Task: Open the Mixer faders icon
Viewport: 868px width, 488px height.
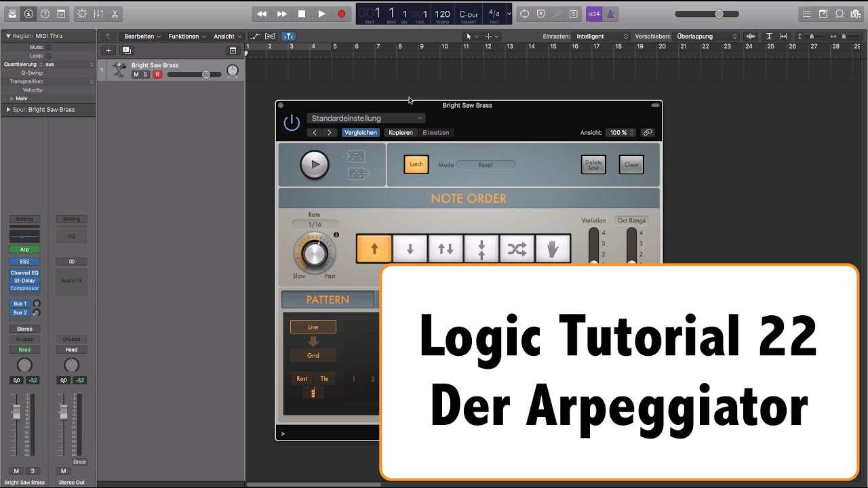Action: click(x=98, y=14)
